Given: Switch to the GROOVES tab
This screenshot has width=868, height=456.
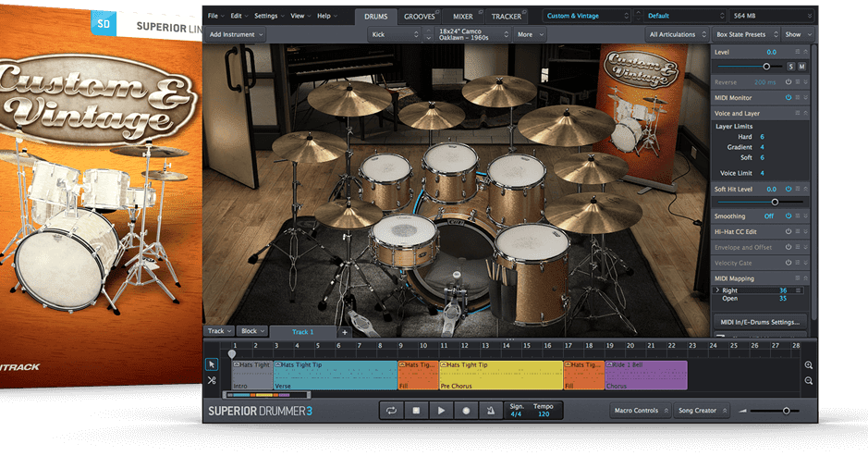Looking at the screenshot, I should [x=420, y=16].
